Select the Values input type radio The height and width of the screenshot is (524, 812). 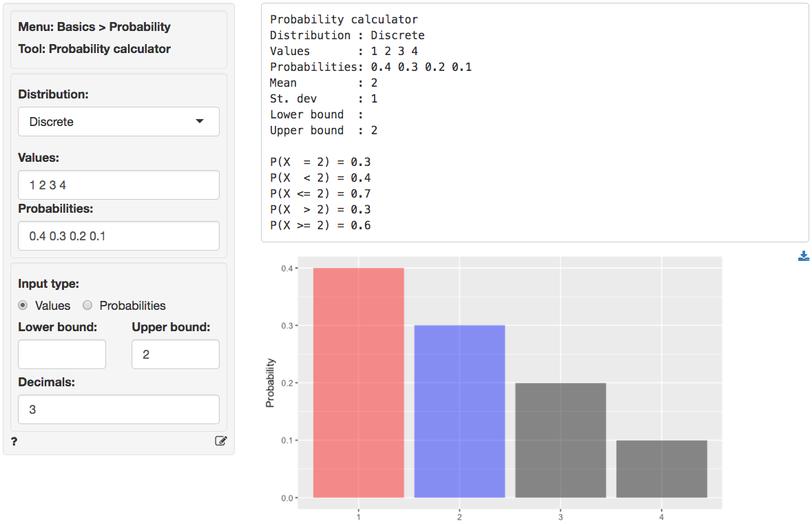(23, 305)
